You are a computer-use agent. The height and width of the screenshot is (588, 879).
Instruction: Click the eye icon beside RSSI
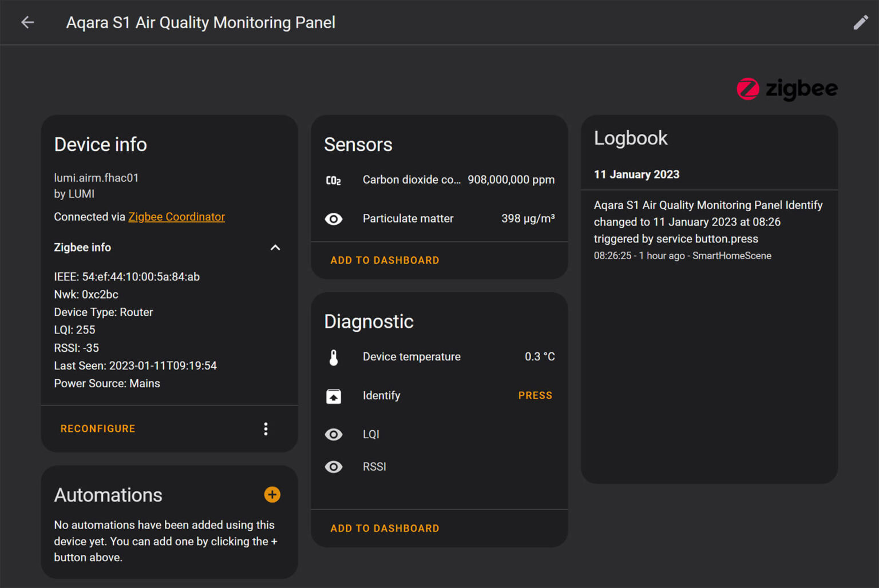pyautogui.click(x=334, y=467)
